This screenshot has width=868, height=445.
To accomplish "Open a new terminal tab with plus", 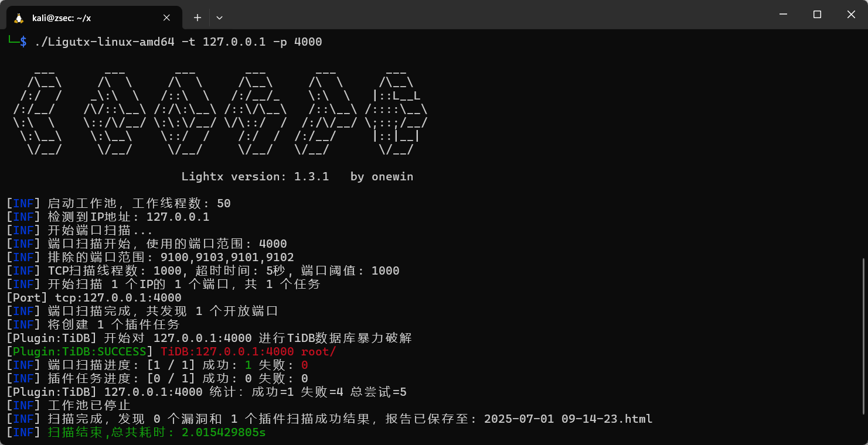I will coord(198,18).
